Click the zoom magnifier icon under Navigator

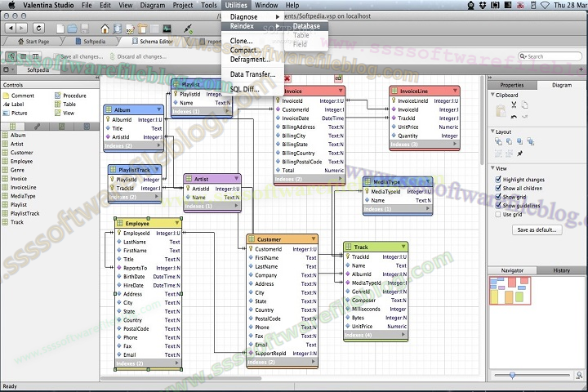[579, 375]
